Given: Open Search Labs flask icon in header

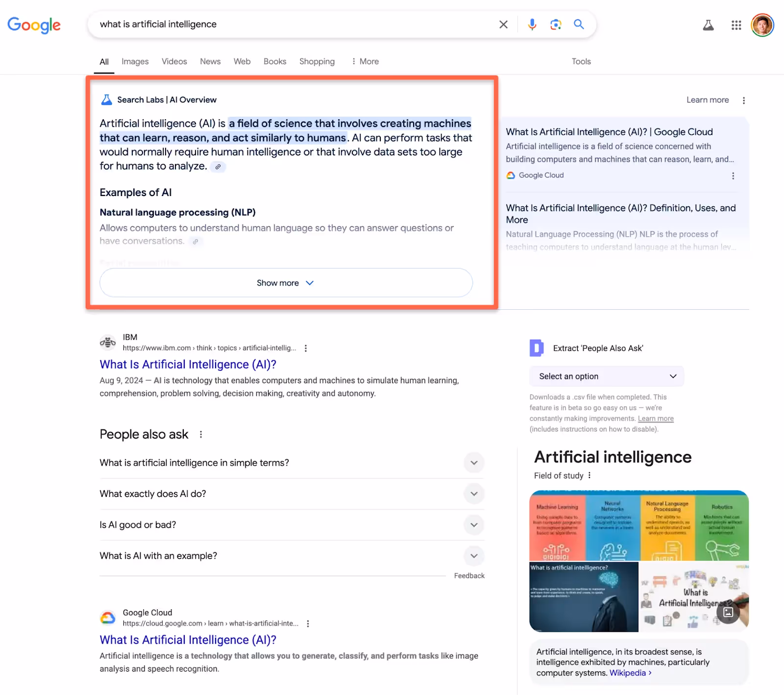Looking at the screenshot, I should coord(708,25).
